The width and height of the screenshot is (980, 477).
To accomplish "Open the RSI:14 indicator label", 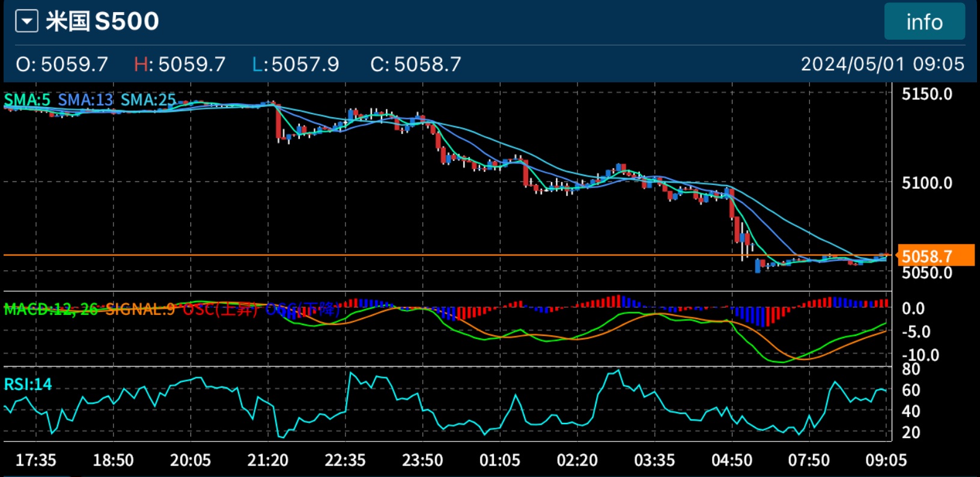I will (28, 384).
